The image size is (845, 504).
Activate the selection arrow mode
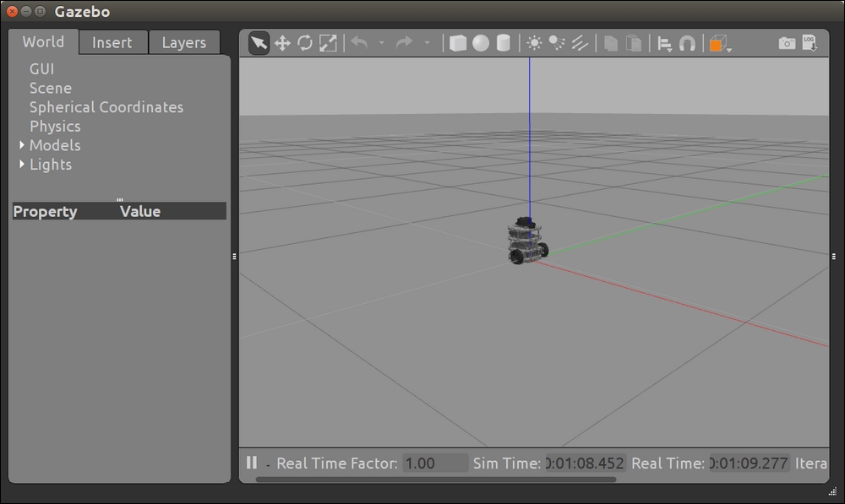coord(259,43)
